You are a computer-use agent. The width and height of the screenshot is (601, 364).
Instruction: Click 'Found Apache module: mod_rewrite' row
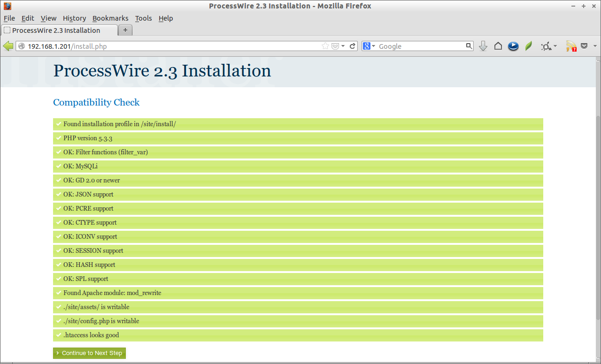tap(298, 293)
